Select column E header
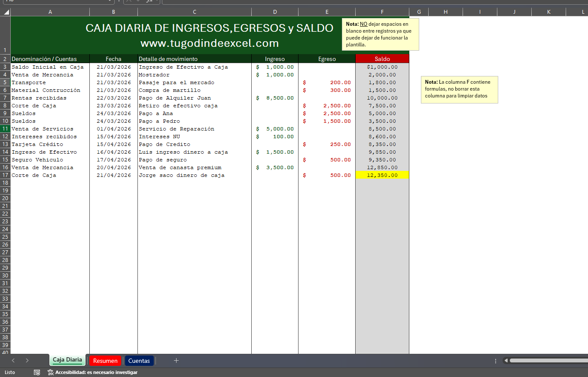588x377 pixels. [x=327, y=12]
